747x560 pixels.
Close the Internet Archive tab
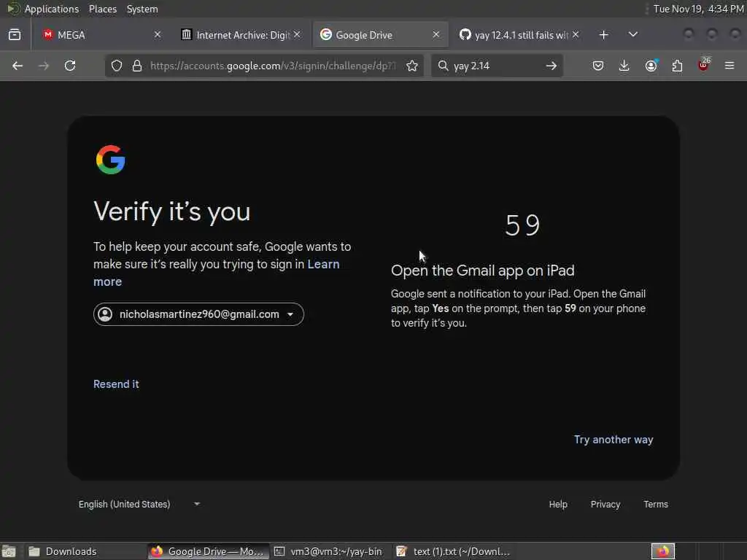(297, 35)
